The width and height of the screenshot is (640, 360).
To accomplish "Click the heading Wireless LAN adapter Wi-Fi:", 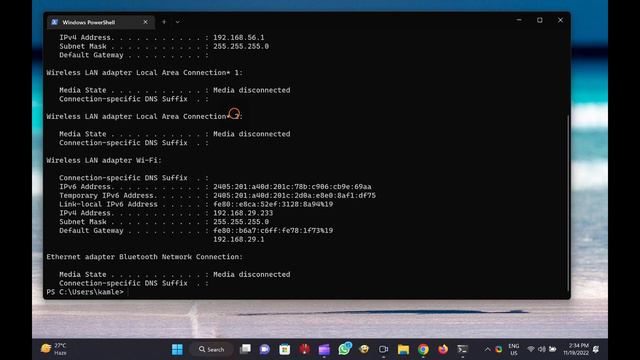I will pyautogui.click(x=104, y=160).
